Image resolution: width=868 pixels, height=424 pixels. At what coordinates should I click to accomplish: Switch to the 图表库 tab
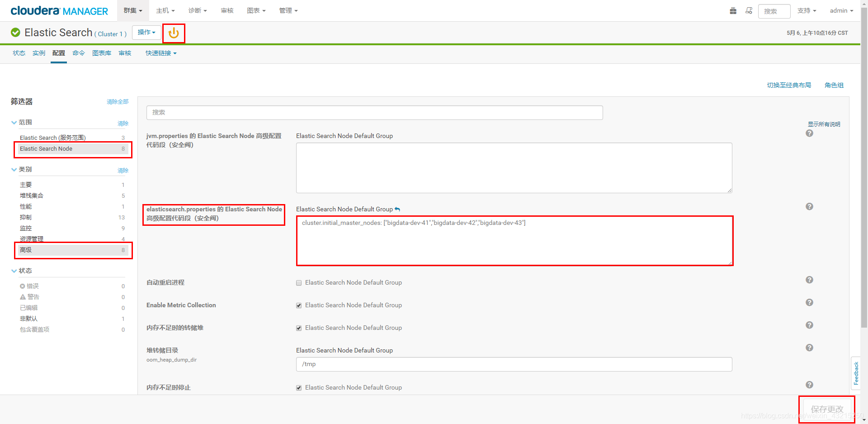point(102,53)
